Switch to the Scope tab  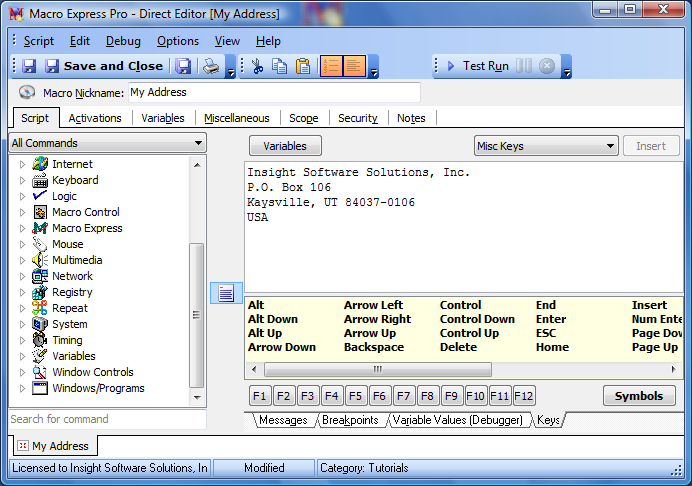click(x=304, y=118)
